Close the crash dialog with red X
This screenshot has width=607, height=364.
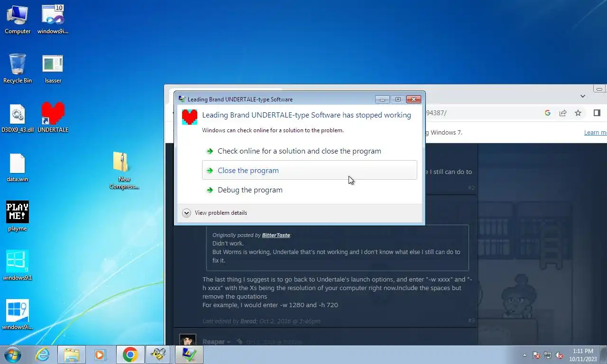point(414,99)
